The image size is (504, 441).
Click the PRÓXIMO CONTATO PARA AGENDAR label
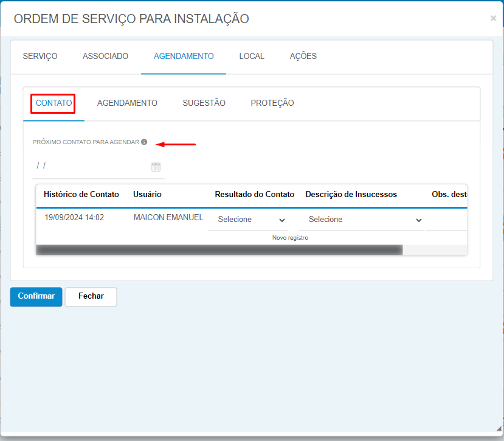[86, 142]
